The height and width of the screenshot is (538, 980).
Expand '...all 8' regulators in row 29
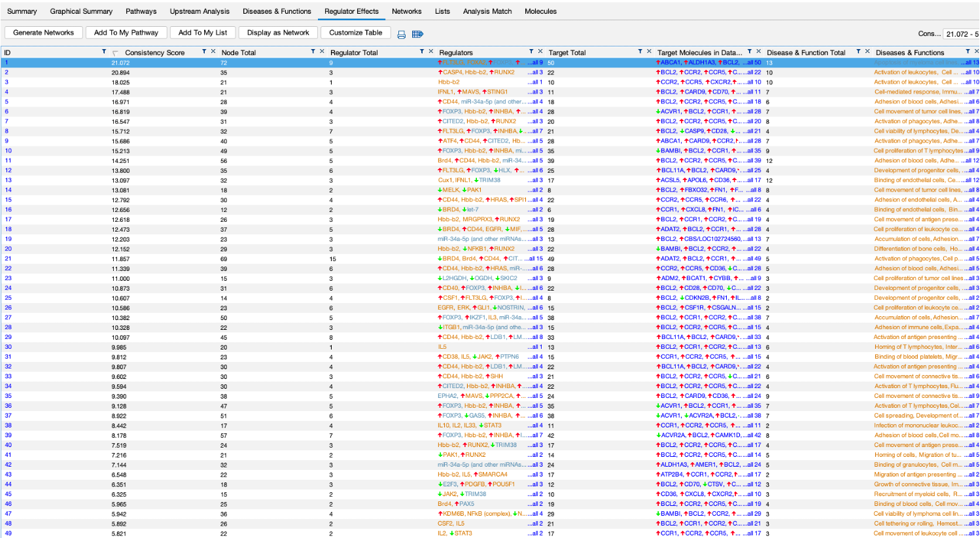535,338
